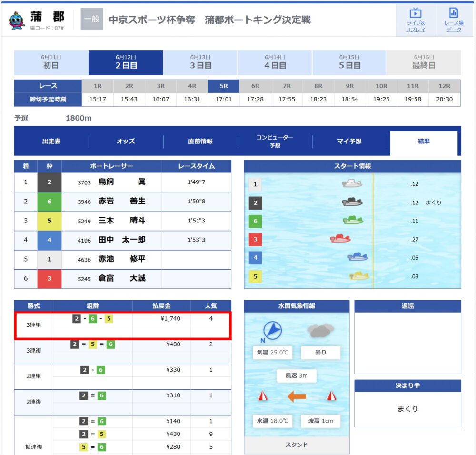Screen dimensions: 476x455
Task: Click the 蒲郡 mascot logo icon
Action: click(16, 20)
